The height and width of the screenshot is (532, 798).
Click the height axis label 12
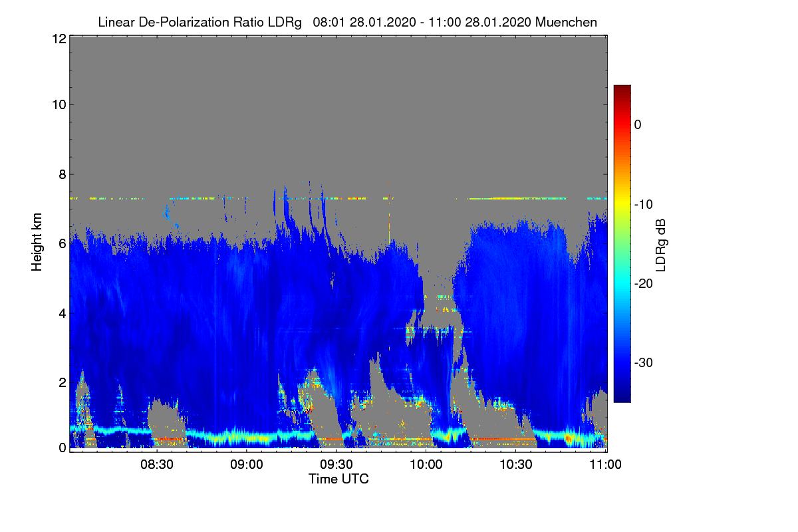58,39
